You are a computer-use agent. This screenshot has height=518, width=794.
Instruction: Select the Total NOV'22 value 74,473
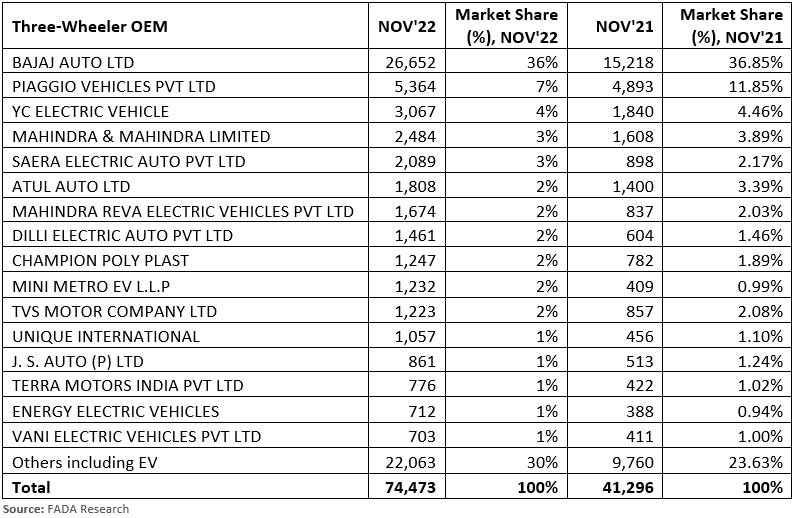(413, 487)
